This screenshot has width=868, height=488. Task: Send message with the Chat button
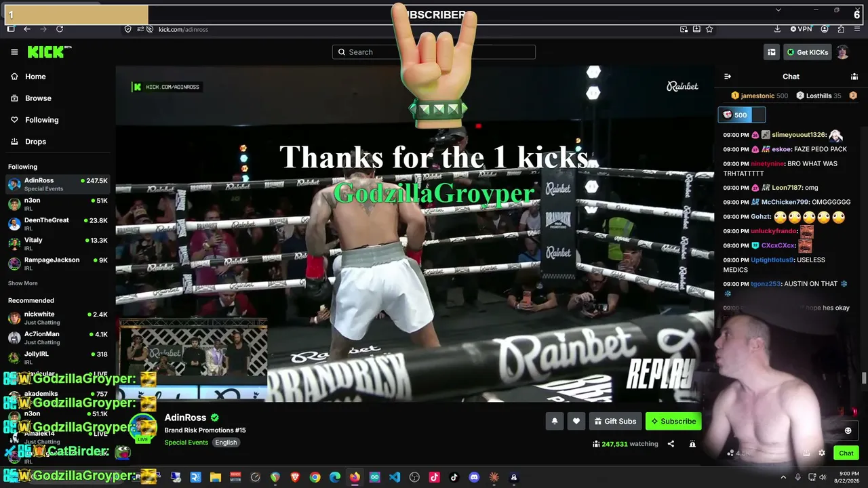(846, 453)
